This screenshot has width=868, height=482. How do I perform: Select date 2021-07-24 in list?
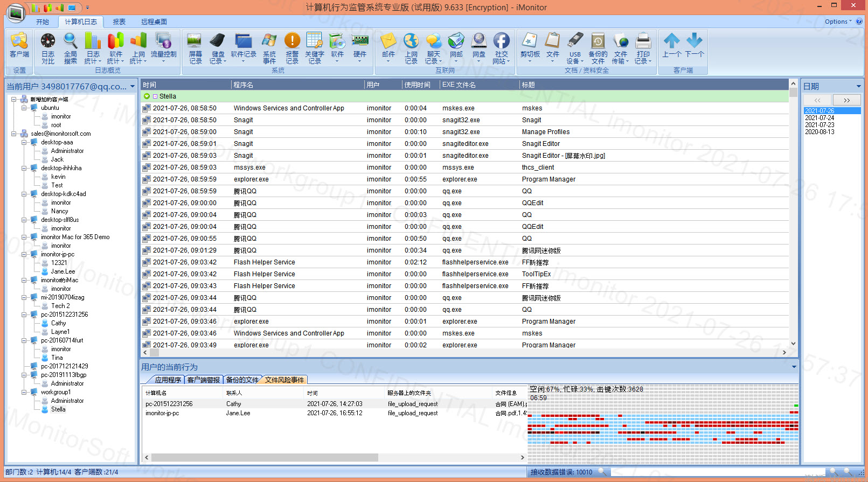point(820,118)
